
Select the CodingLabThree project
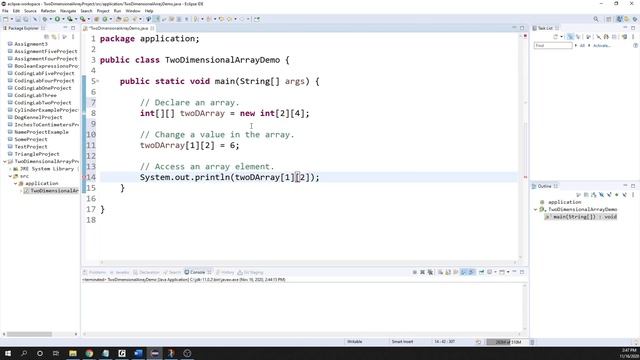click(x=36, y=95)
